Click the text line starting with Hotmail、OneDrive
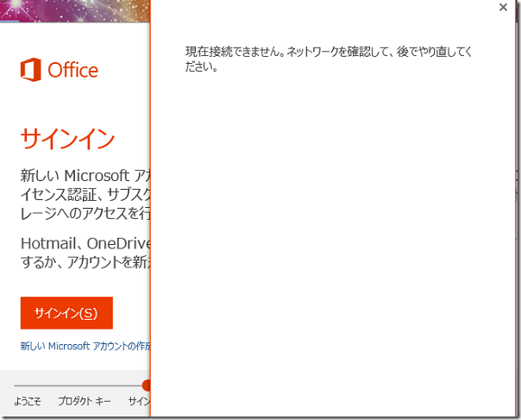This screenshot has width=521, height=420. coord(85,243)
